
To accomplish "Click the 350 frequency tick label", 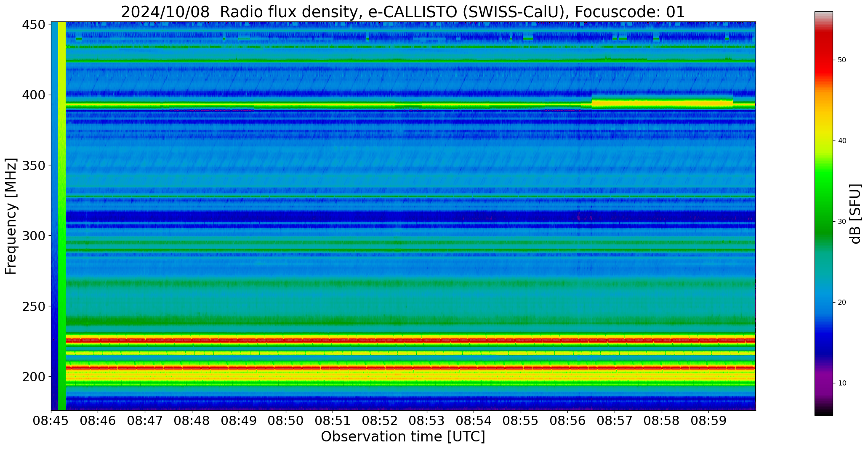I will point(34,165).
